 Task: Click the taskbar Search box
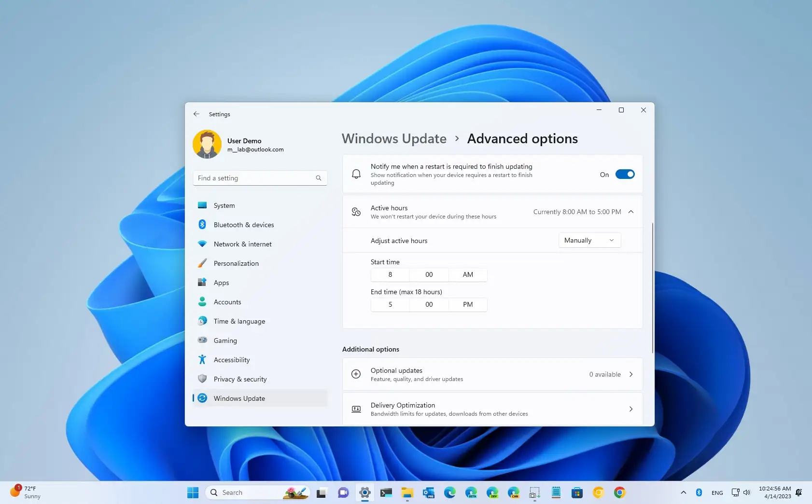258,492
